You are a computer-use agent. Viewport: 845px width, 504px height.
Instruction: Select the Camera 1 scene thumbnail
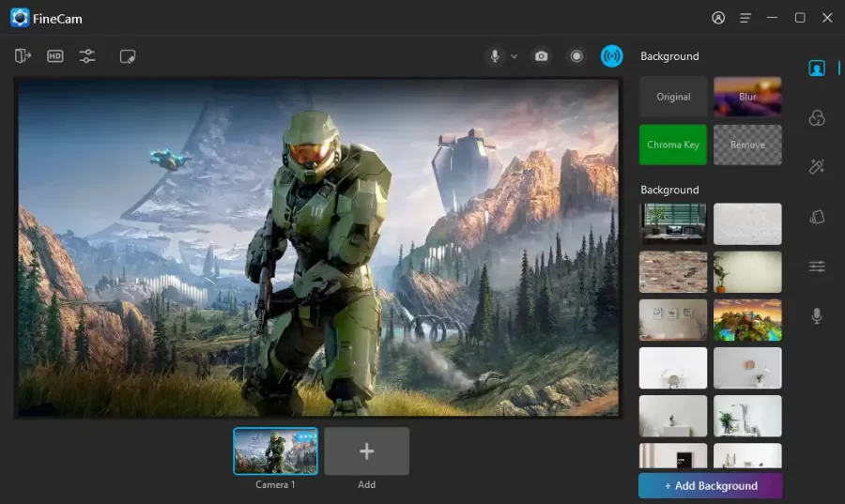pos(275,451)
